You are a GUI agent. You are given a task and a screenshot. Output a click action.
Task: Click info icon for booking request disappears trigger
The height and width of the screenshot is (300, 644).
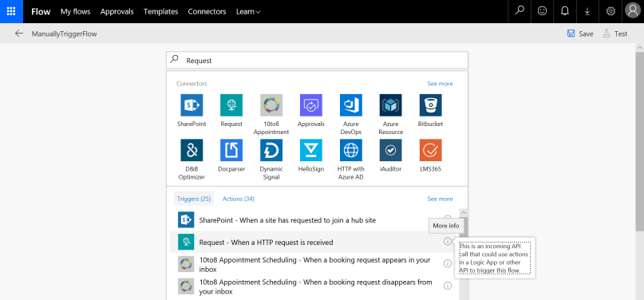tap(447, 286)
